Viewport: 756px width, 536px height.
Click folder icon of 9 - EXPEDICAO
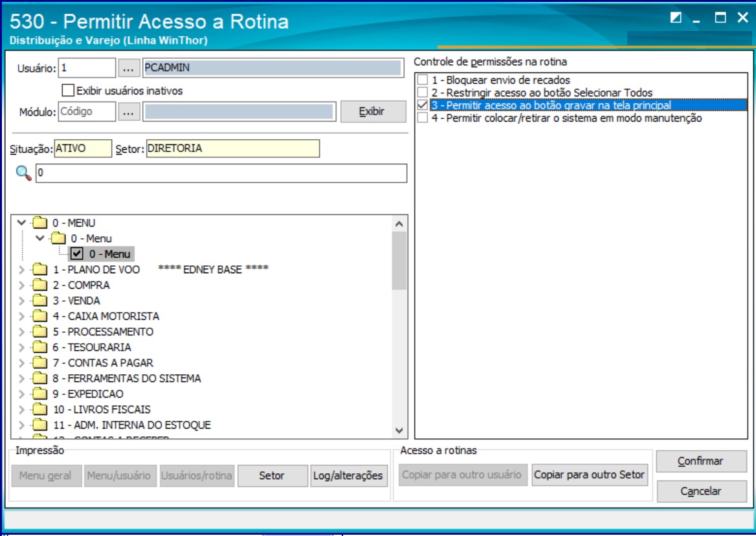point(39,394)
